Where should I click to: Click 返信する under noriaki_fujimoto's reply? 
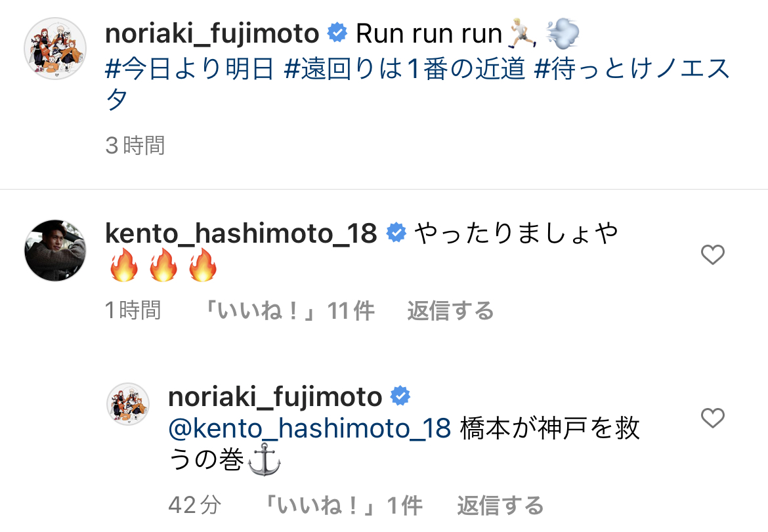point(500,505)
